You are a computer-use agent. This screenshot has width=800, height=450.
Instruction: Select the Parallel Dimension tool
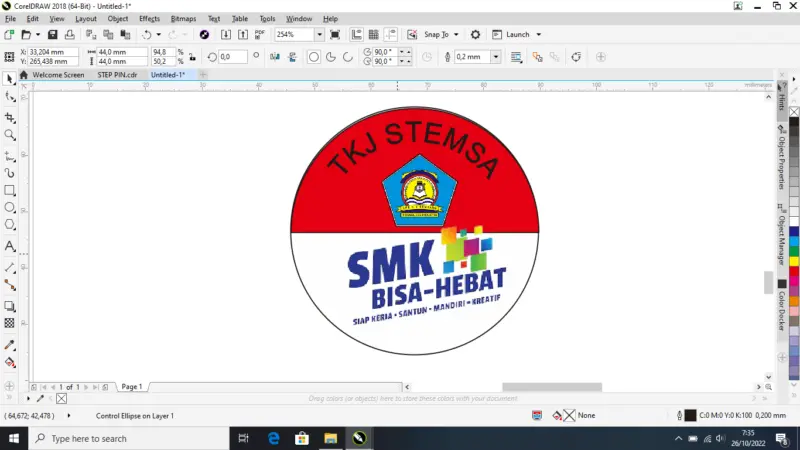click(9, 268)
